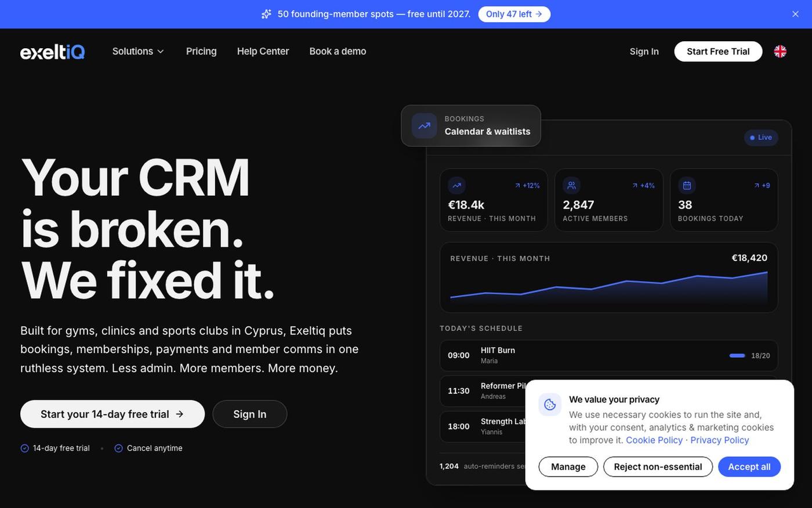812x508 pixels.
Task: Accept all cookies
Action: tap(749, 467)
